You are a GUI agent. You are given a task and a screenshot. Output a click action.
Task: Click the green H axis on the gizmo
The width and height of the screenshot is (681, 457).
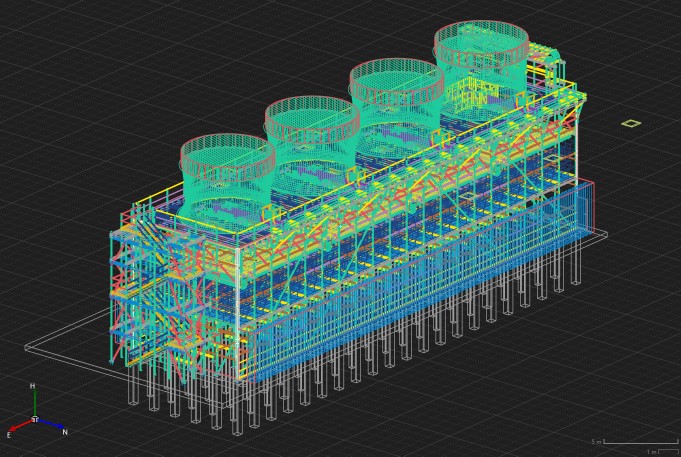click(x=34, y=404)
